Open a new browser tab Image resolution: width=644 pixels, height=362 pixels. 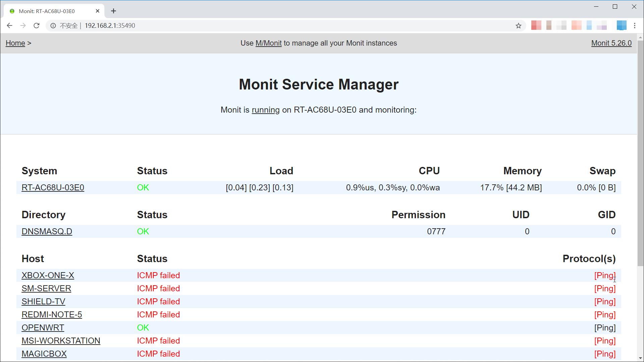pos(113,11)
